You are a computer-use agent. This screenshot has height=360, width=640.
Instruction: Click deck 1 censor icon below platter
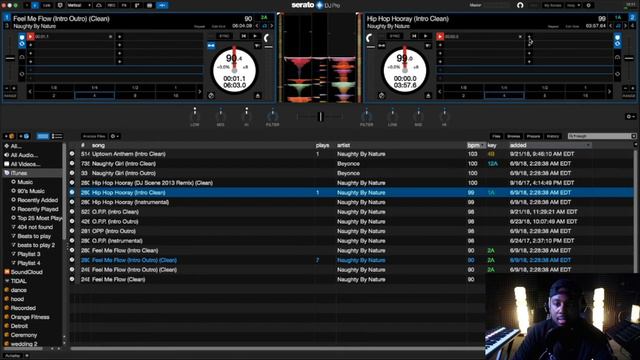pos(211,96)
